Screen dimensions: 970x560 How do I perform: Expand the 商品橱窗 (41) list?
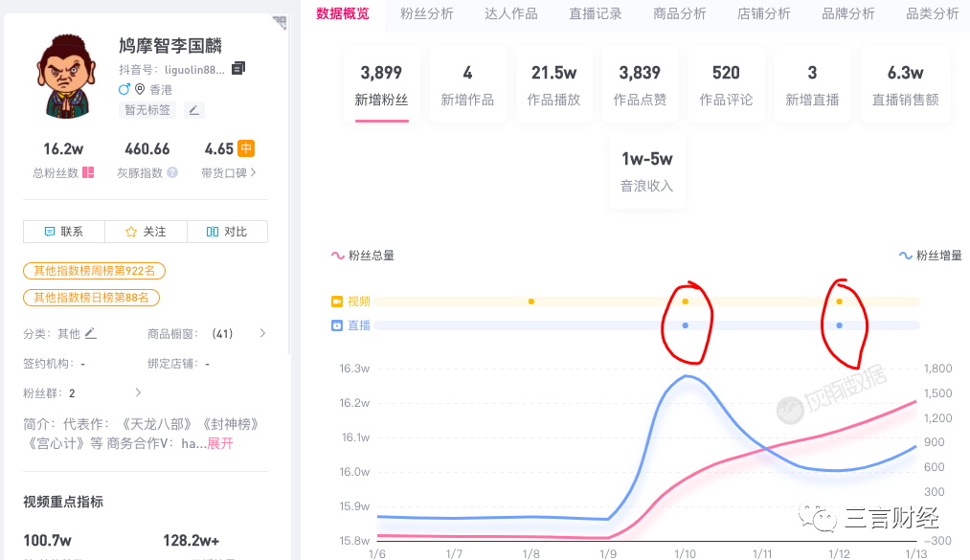click(265, 332)
